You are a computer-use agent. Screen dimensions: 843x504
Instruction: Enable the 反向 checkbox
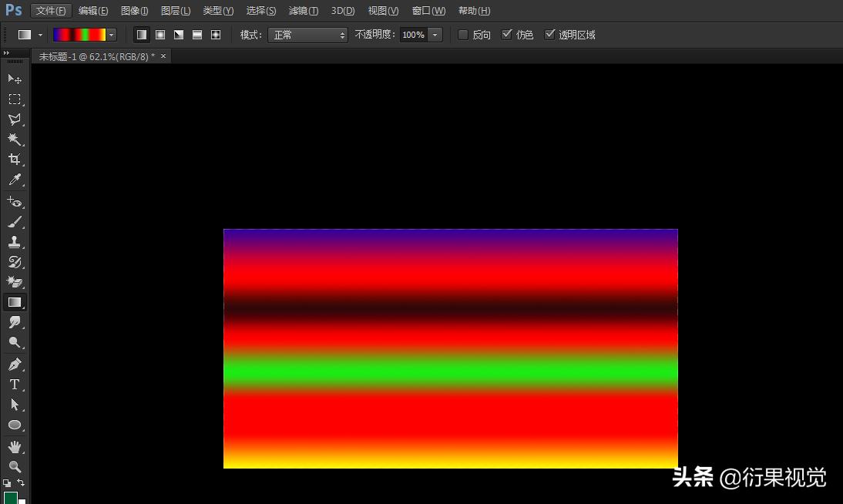click(462, 35)
